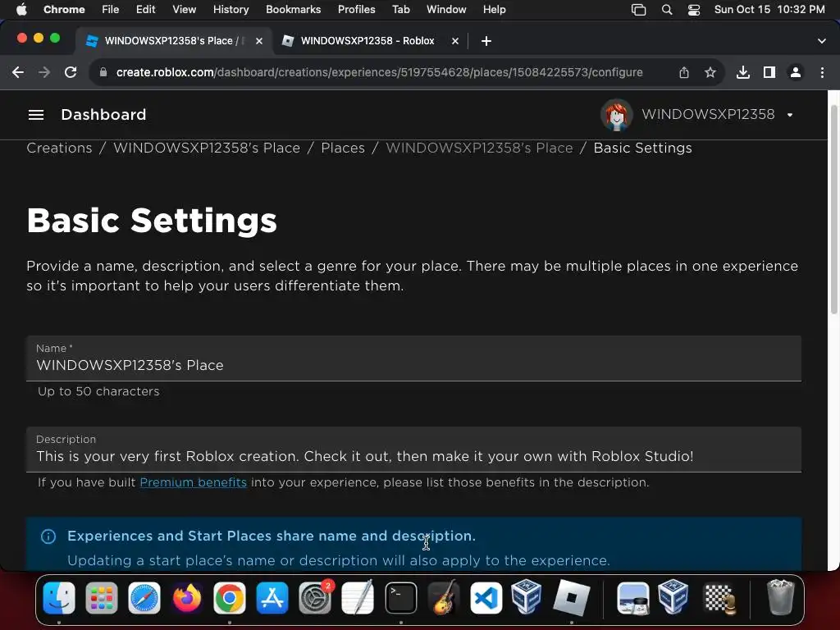Image resolution: width=840 pixels, height=630 pixels.
Task: Follow the Premium benefits link
Action: (x=194, y=482)
